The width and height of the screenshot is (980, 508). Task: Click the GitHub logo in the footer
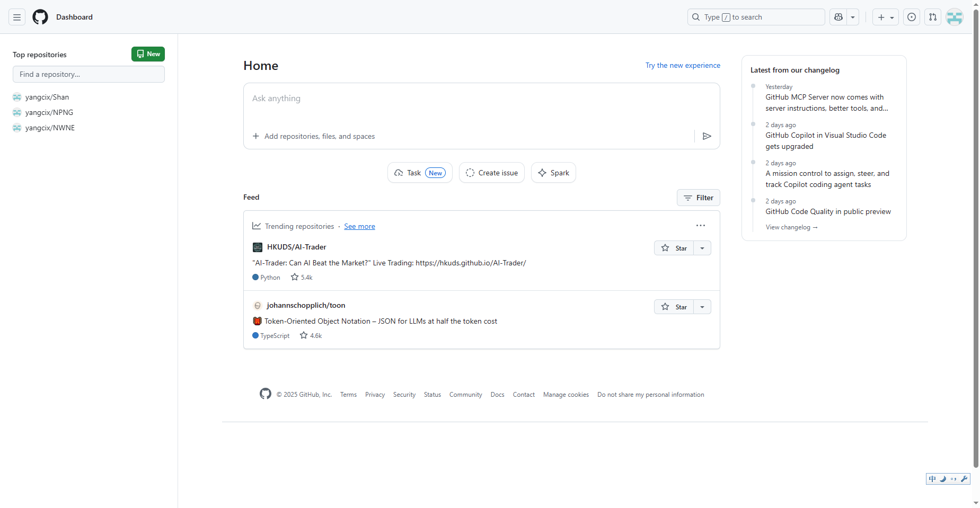pyautogui.click(x=265, y=394)
